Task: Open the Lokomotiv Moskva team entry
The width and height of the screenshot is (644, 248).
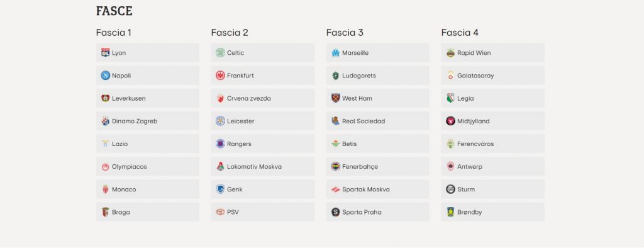Action: click(263, 167)
